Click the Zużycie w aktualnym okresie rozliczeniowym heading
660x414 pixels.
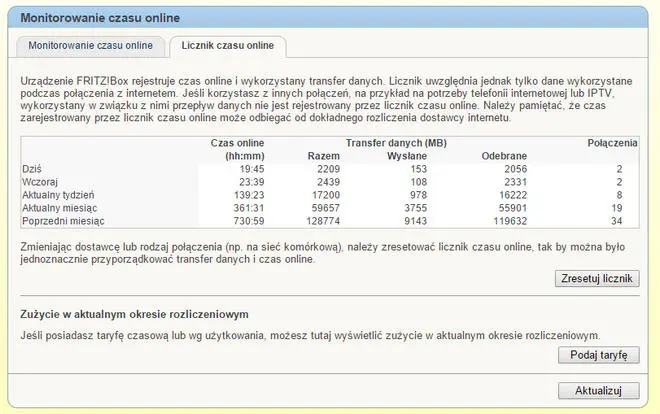pos(134,315)
